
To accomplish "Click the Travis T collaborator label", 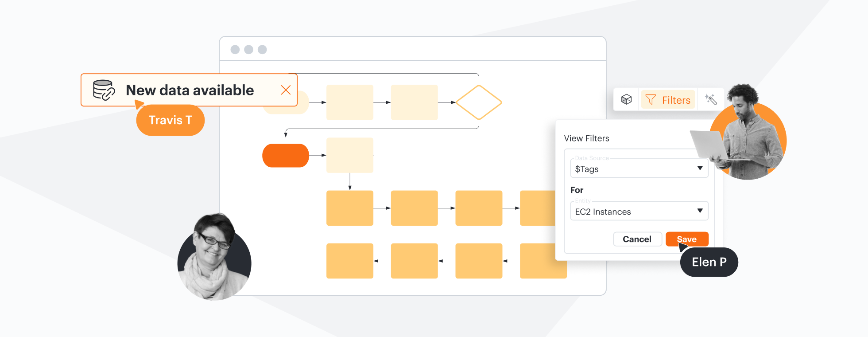I will click(x=170, y=120).
